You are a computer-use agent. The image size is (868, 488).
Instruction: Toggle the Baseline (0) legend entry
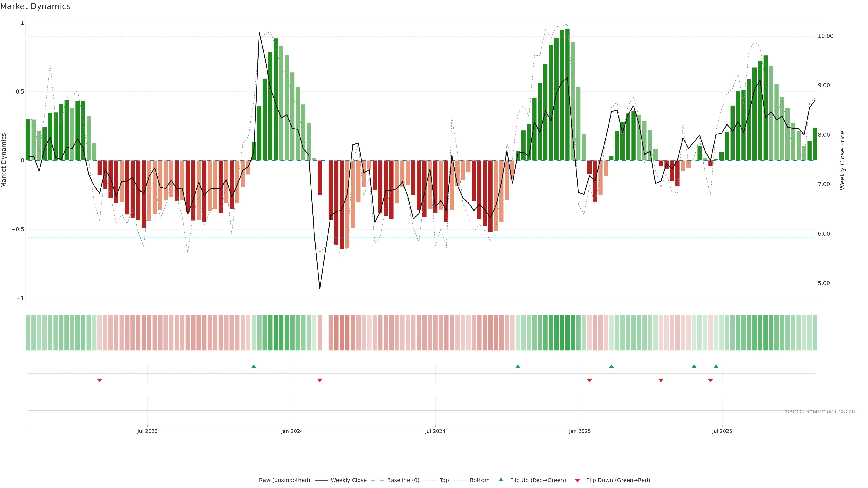coord(403,480)
